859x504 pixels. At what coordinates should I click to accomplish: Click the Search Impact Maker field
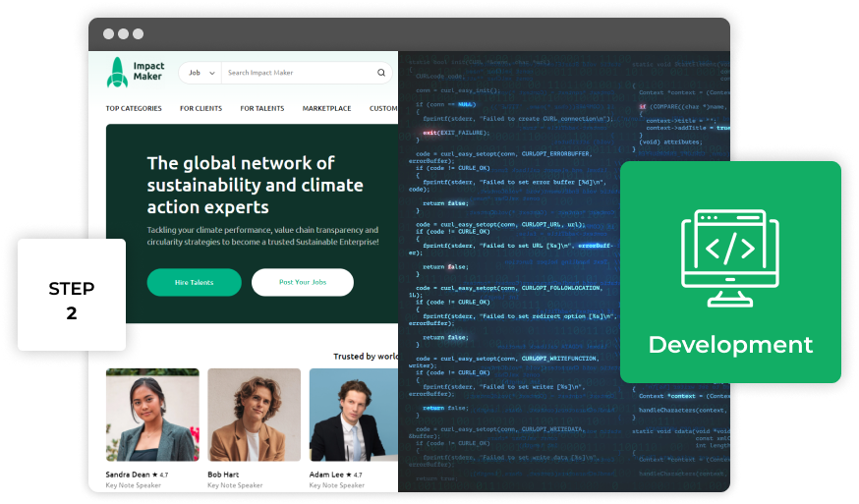pyautogui.click(x=299, y=73)
